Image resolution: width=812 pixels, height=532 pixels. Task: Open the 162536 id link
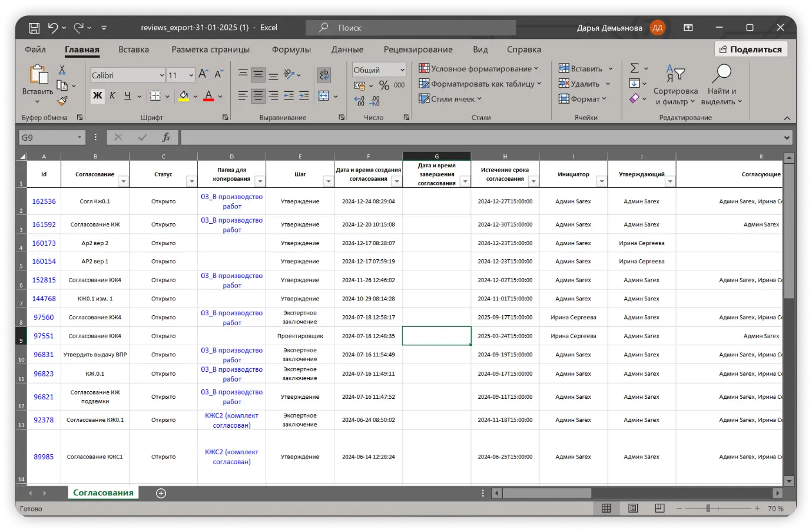[44, 201]
